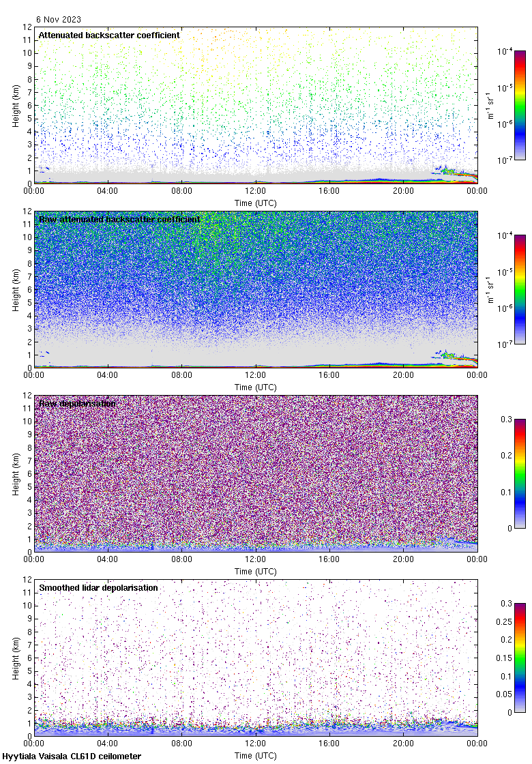Viewport: 532px width, 764px height.
Task: Click the 6 km height tick of raw depolarisation plot
Action: pos(29,473)
